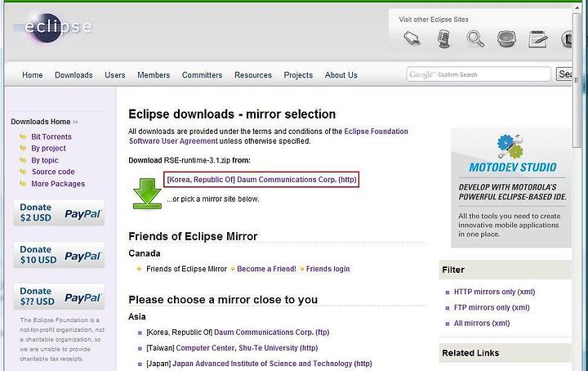The height and width of the screenshot is (371, 588).
Task: Click the MOTODEV Studio gears icon
Action: pyautogui.click(x=510, y=146)
